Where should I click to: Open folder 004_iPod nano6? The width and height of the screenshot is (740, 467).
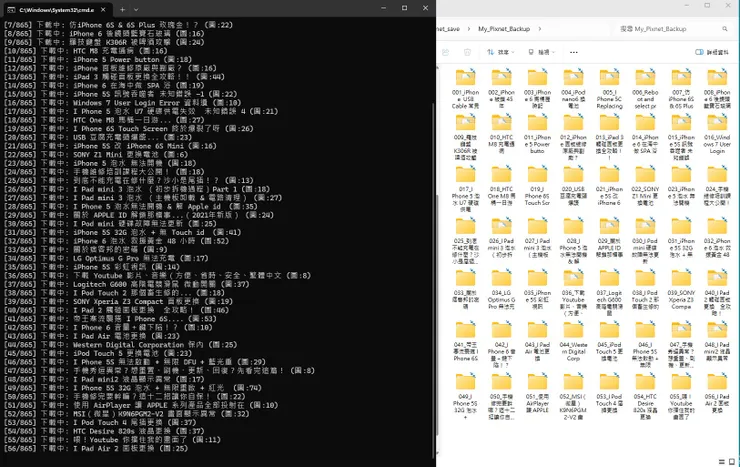[573, 89]
